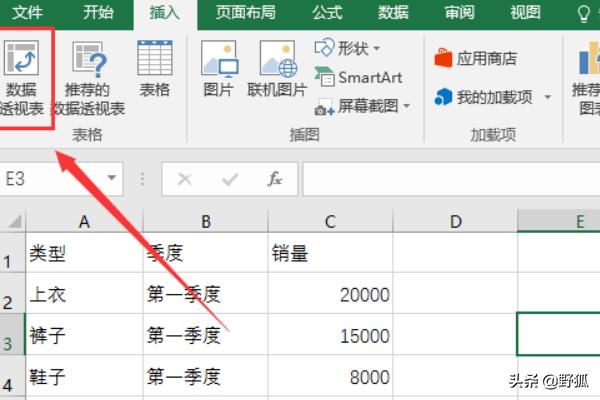Click cell containing 类型
The image size is (600, 400).
click(x=84, y=253)
